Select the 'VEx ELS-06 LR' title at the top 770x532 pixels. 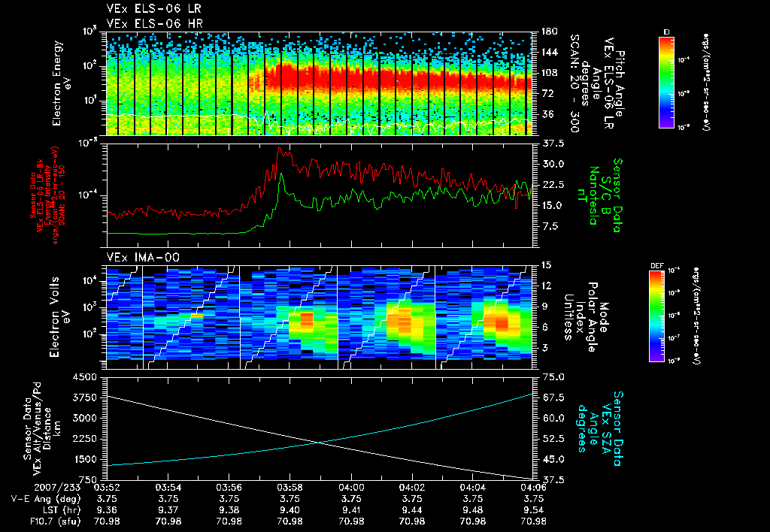point(153,9)
